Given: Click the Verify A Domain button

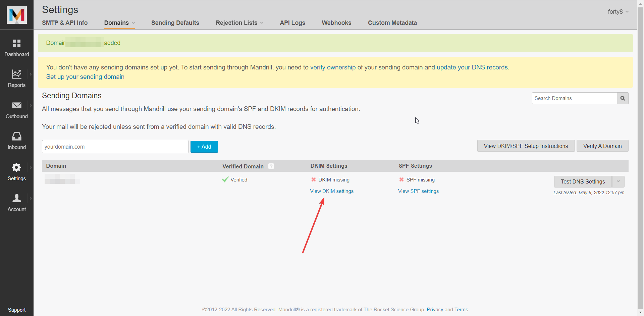Looking at the screenshot, I should [602, 146].
